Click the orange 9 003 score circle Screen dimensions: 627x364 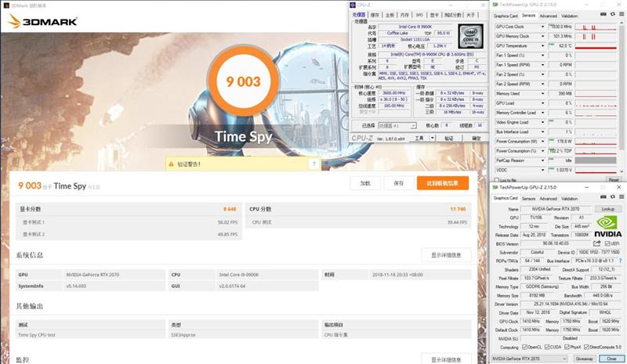(x=243, y=81)
